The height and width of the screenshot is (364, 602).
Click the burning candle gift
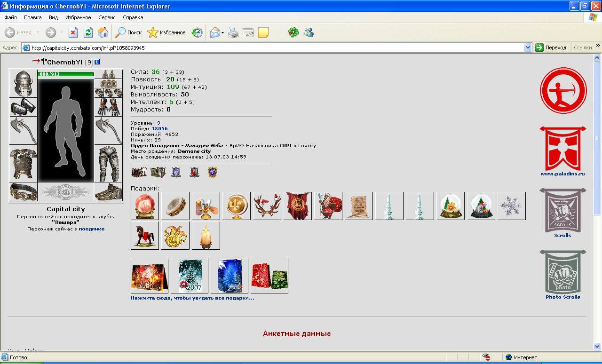click(x=206, y=236)
